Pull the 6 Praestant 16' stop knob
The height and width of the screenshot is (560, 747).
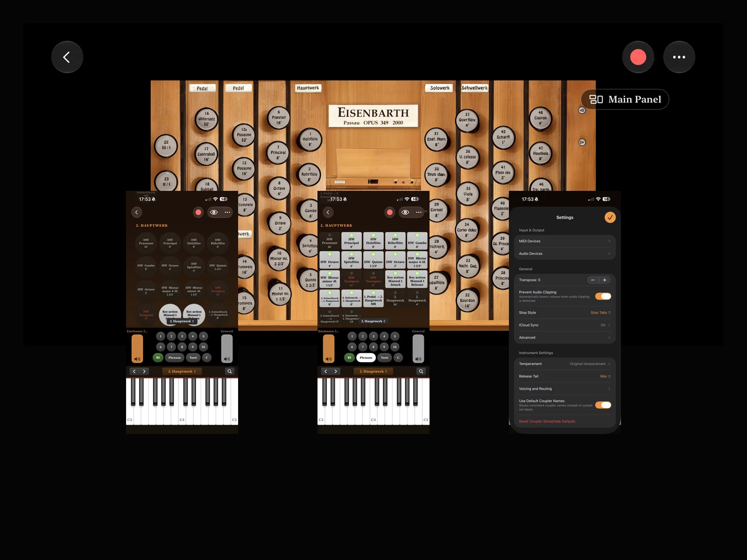click(279, 117)
